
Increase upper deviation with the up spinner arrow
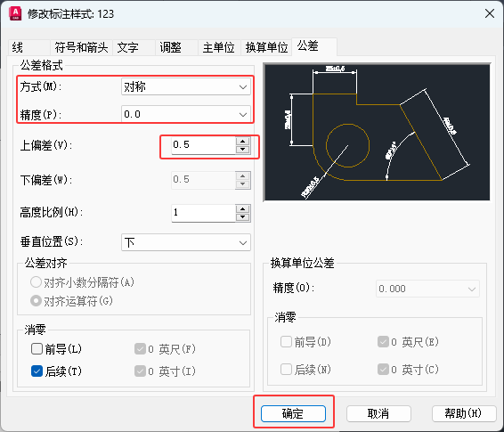click(243, 142)
